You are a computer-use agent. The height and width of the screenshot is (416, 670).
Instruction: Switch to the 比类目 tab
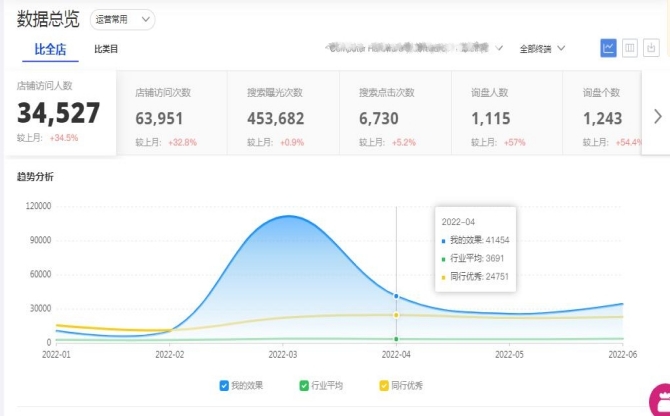tap(106, 49)
